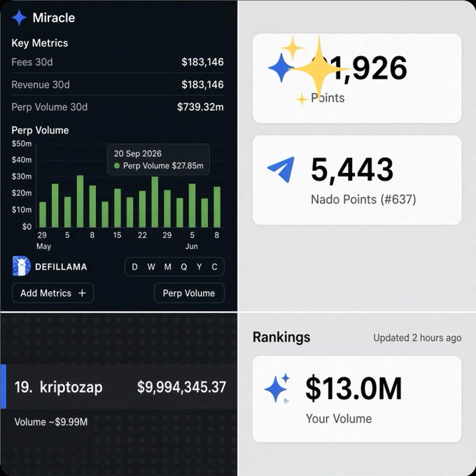Click the Updated 2 hours ago text

417,337
